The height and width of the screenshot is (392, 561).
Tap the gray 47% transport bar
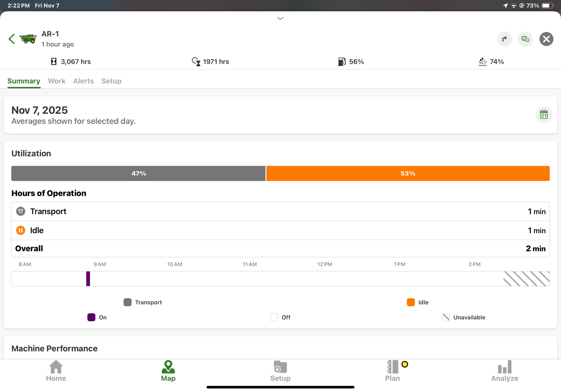click(x=138, y=173)
